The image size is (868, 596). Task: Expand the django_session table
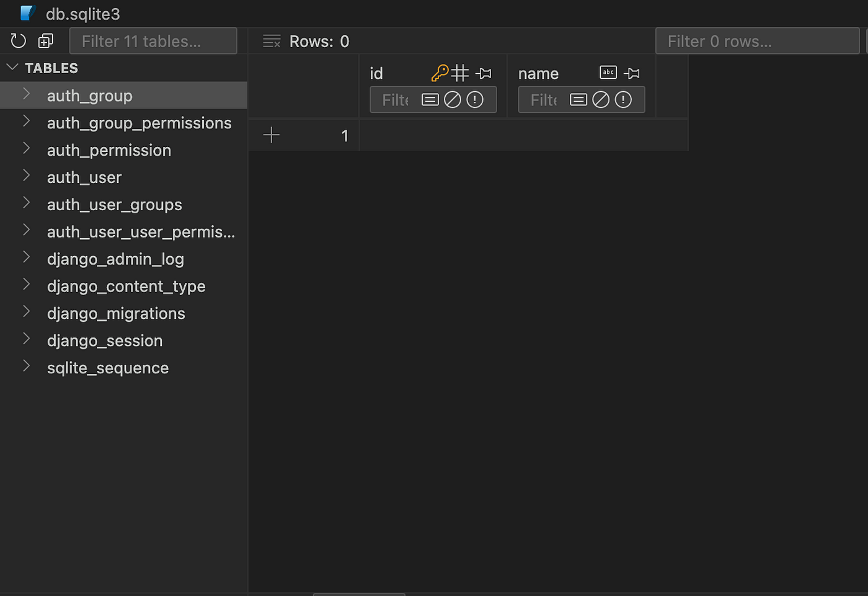(x=26, y=339)
